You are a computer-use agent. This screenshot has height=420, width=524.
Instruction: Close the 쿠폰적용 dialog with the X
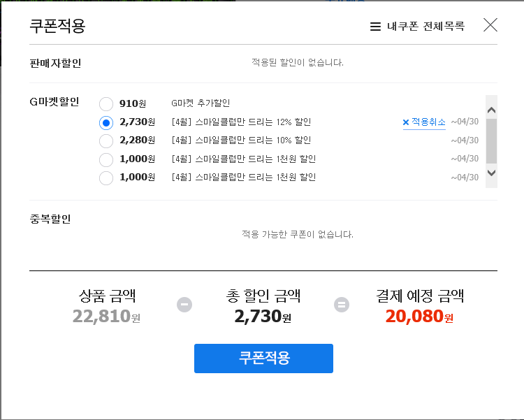pyautogui.click(x=490, y=25)
